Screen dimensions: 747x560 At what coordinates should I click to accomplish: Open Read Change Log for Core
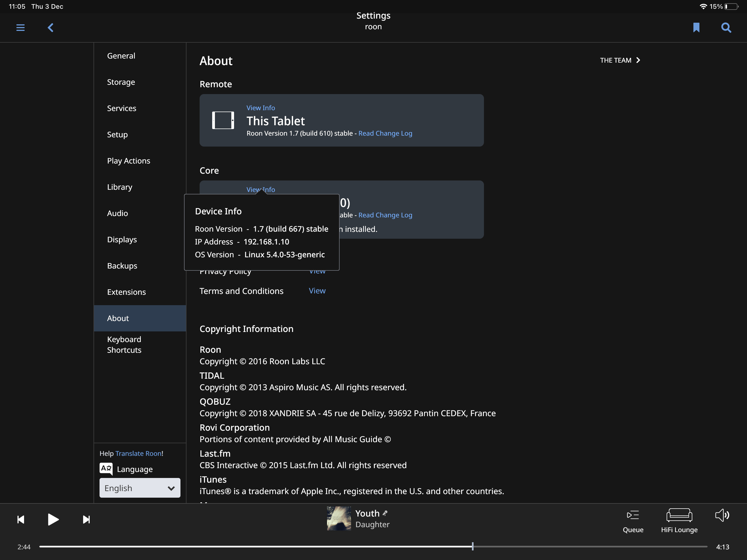tap(385, 215)
